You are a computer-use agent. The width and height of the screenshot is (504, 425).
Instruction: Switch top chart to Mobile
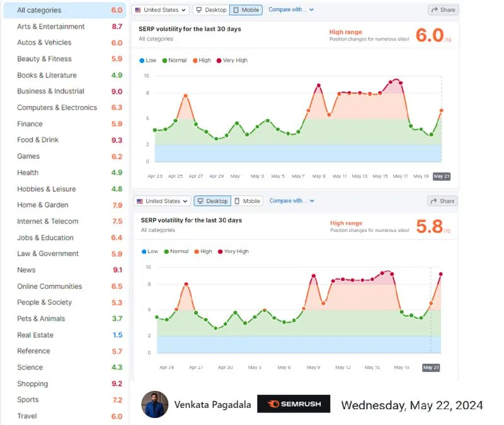point(246,10)
